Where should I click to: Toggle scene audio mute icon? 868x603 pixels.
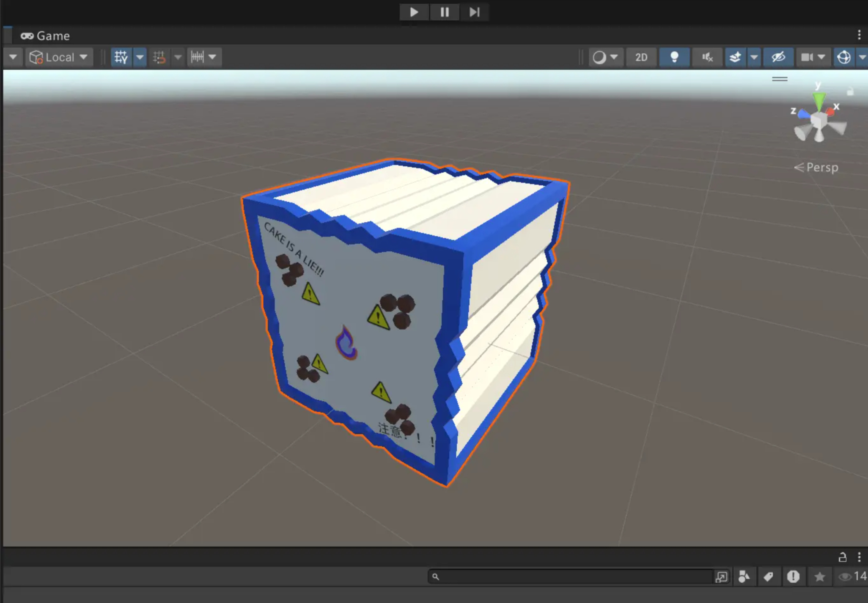707,57
